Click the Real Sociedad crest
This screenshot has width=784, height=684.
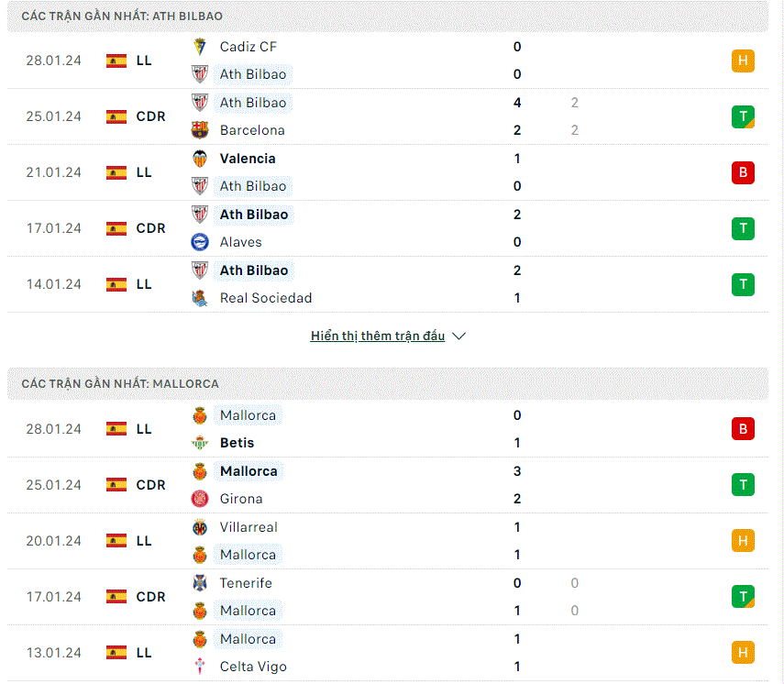click(x=200, y=298)
